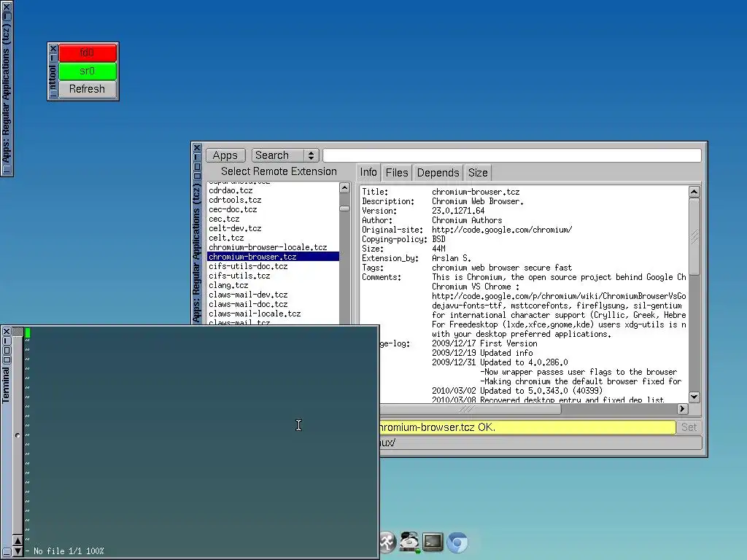Select cdrdao.tcz in the extension list
747x560 pixels.
click(x=273, y=190)
